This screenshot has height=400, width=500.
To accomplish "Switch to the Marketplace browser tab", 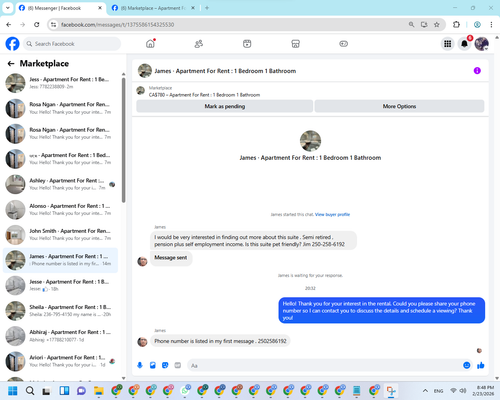I will pos(153,8).
